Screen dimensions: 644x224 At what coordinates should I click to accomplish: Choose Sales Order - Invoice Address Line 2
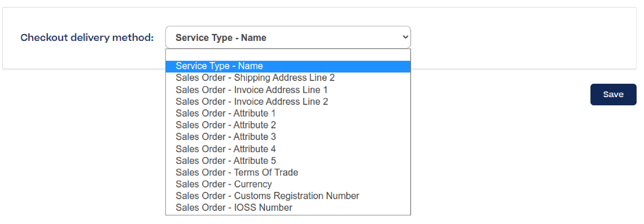click(252, 101)
